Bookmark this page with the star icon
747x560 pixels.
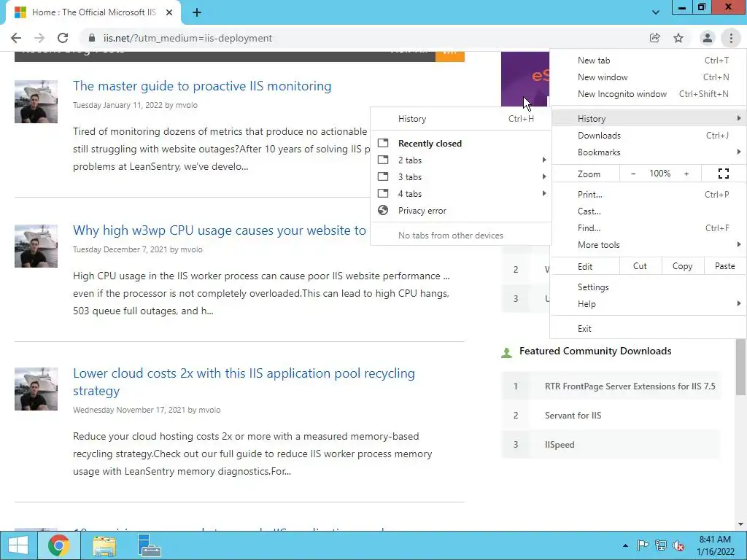[x=678, y=38]
